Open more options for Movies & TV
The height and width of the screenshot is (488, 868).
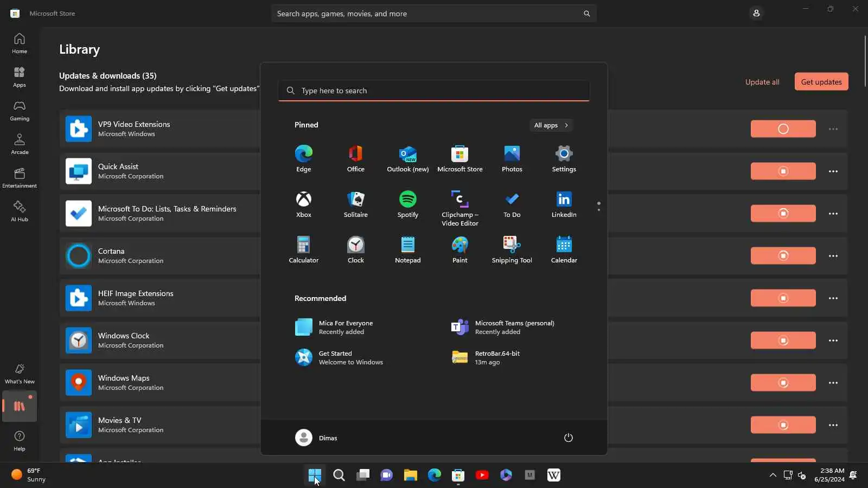[833, 425]
